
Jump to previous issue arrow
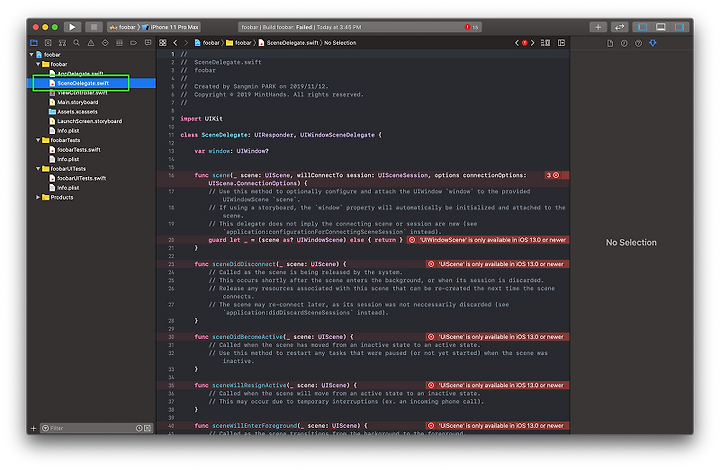pyautogui.click(x=517, y=43)
